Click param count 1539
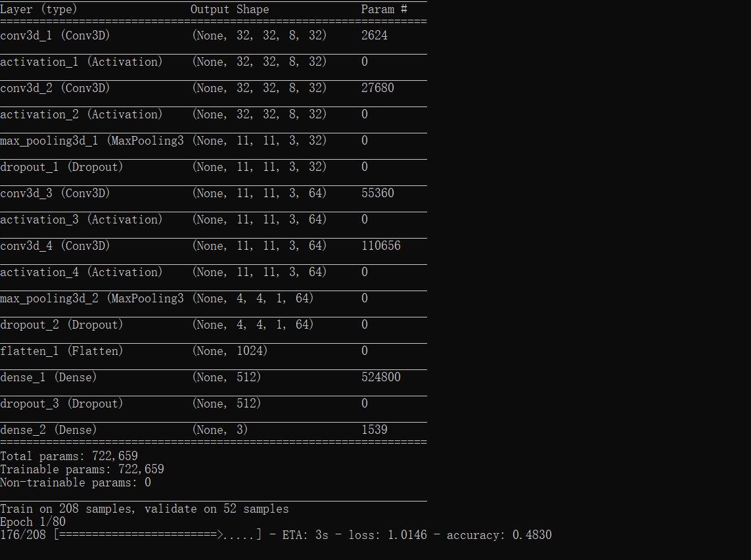751x560 pixels. pyautogui.click(x=375, y=430)
